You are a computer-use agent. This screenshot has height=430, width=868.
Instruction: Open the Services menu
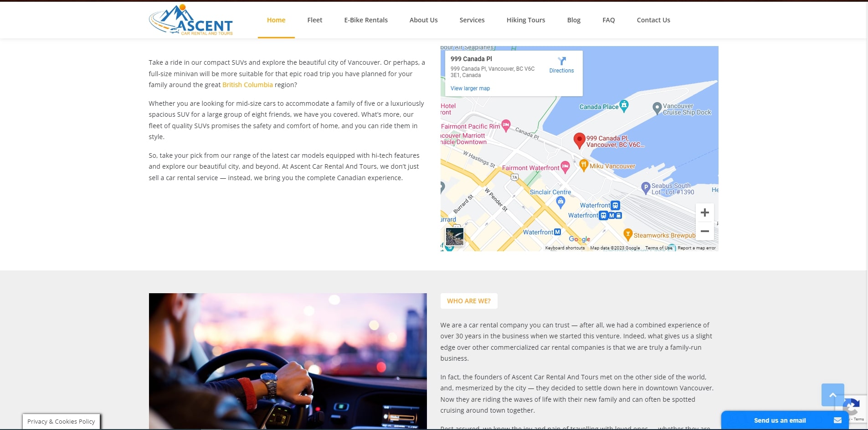click(x=472, y=20)
